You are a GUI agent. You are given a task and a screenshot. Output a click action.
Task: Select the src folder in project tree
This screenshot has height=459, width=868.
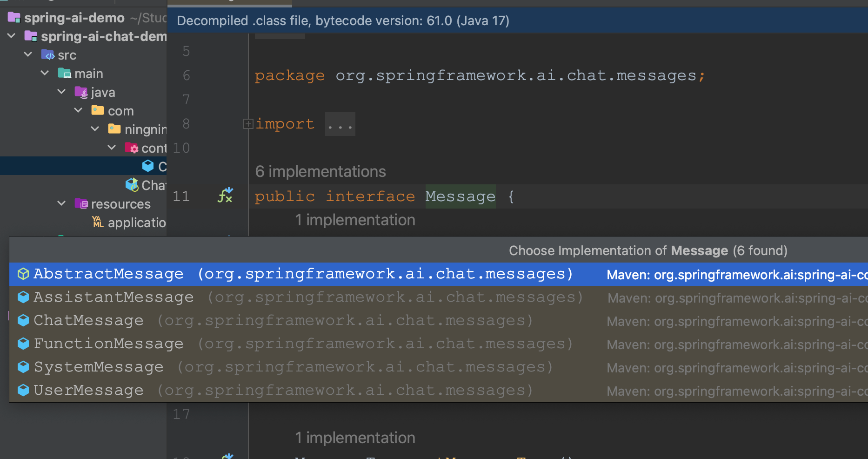(67, 55)
